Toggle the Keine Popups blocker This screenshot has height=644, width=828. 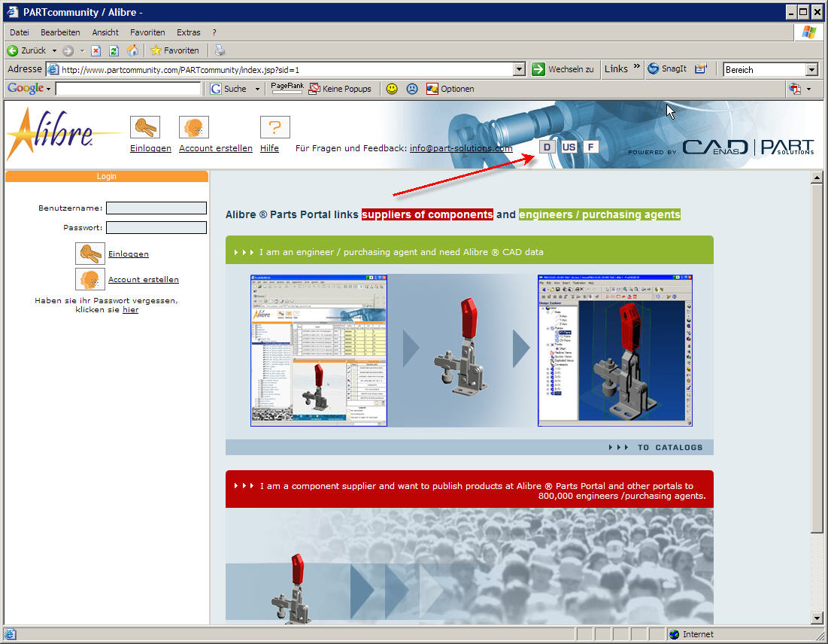(340, 89)
